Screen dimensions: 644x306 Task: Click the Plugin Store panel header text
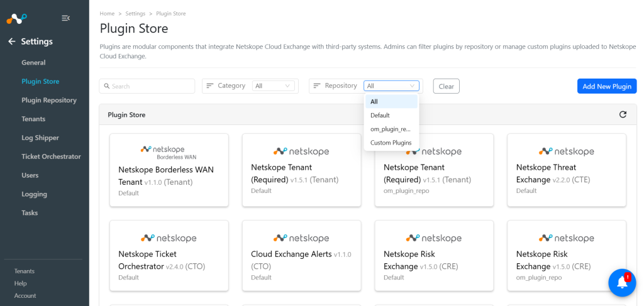tap(126, 115)
